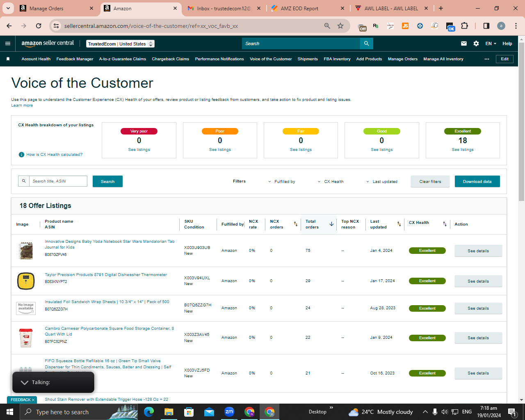Expand the CX Health filter
The height and width of the screenshot is (420, 525).
pyautogui.click(x=331, y=181)
